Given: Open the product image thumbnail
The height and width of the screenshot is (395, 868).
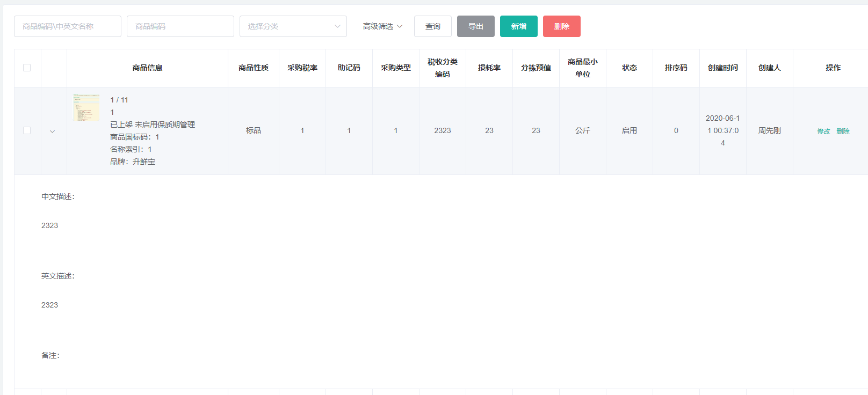Looking at the screenshot, I should click(86, 107).
